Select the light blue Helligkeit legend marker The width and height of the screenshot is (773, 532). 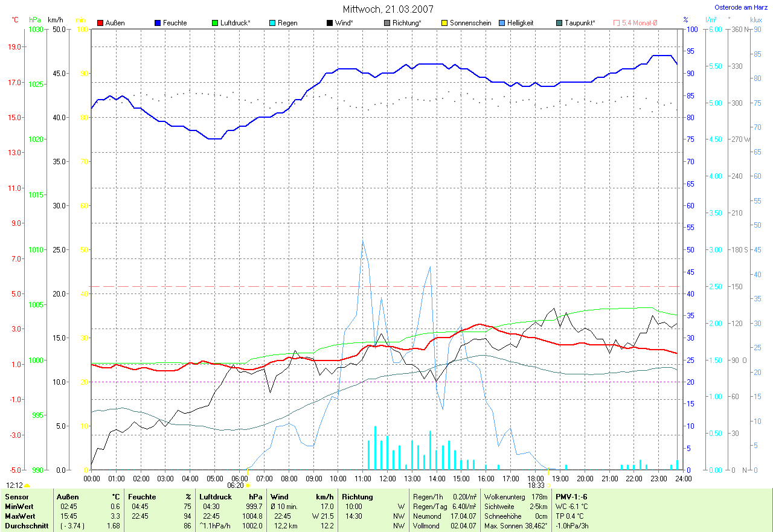pos(502,23)
